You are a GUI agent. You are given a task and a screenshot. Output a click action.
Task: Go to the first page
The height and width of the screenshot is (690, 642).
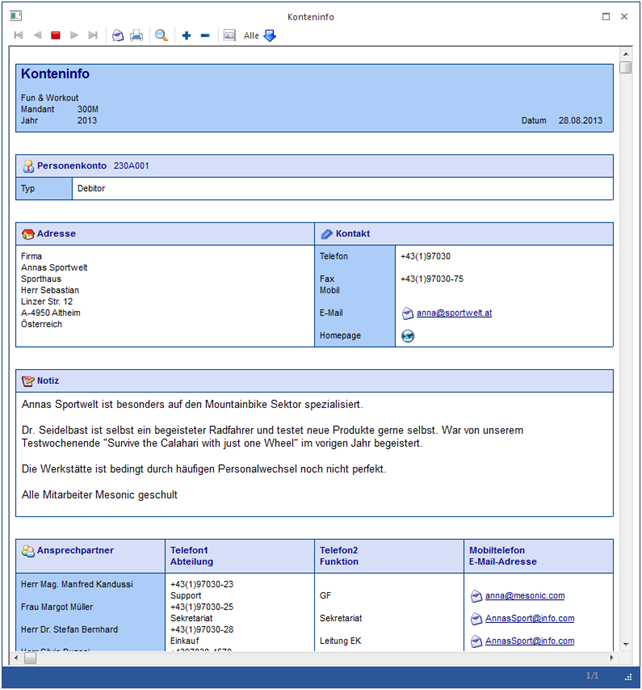tap(19, 35)
